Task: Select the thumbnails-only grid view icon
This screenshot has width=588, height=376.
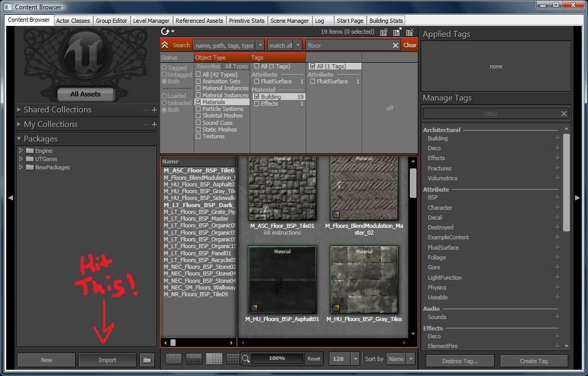Action: pos(233,358)
